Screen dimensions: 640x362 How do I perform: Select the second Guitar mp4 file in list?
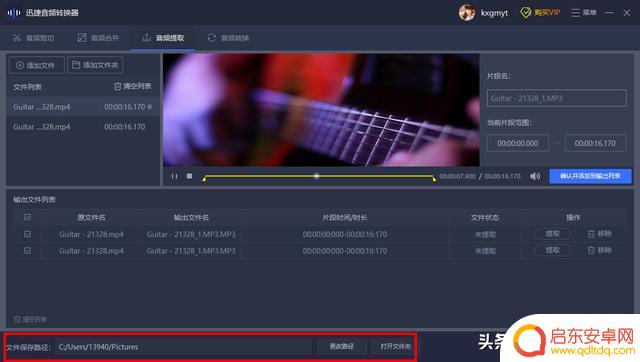[x=83, y=127]
